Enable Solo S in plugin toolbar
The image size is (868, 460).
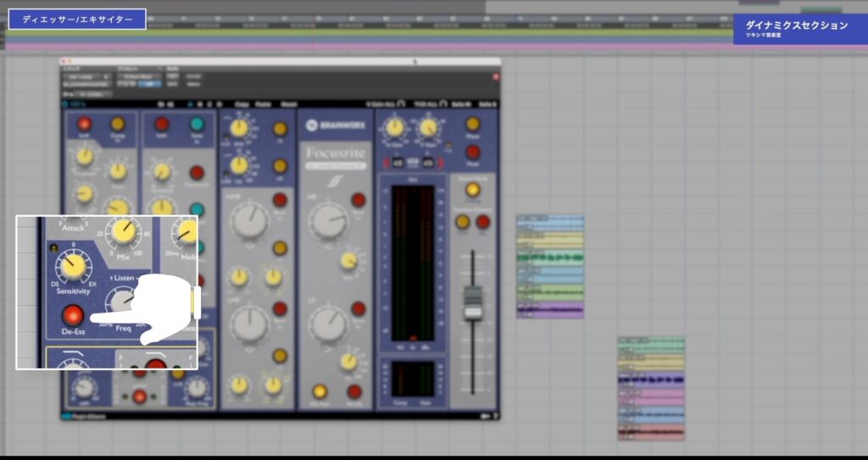(x=487, y=104)
